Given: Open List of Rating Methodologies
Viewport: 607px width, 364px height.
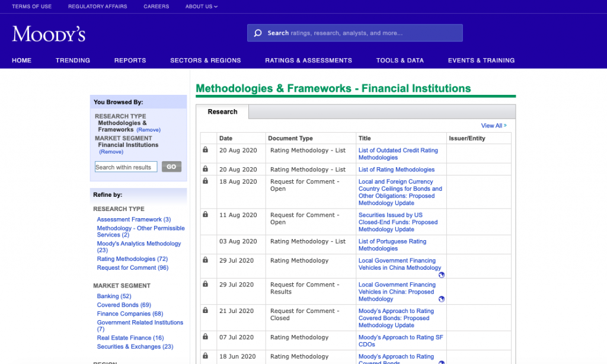Looking at the screenshot, I should pyautogui.click(x=397, y=170).
